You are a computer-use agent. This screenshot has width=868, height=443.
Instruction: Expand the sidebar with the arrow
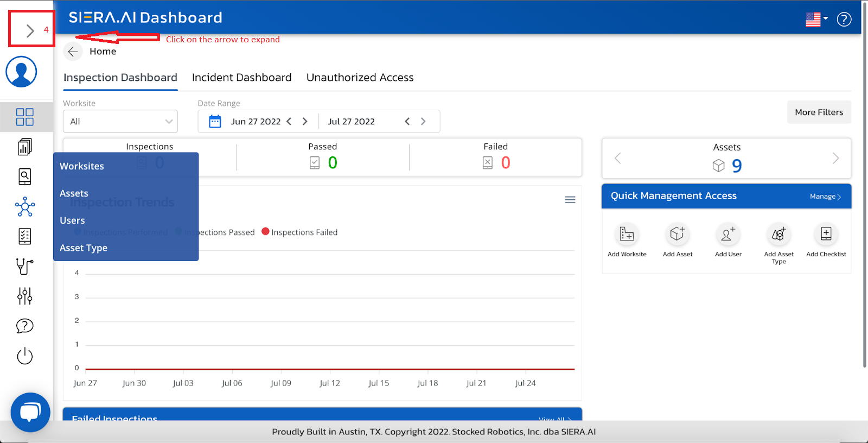click(x=30, y=31)
